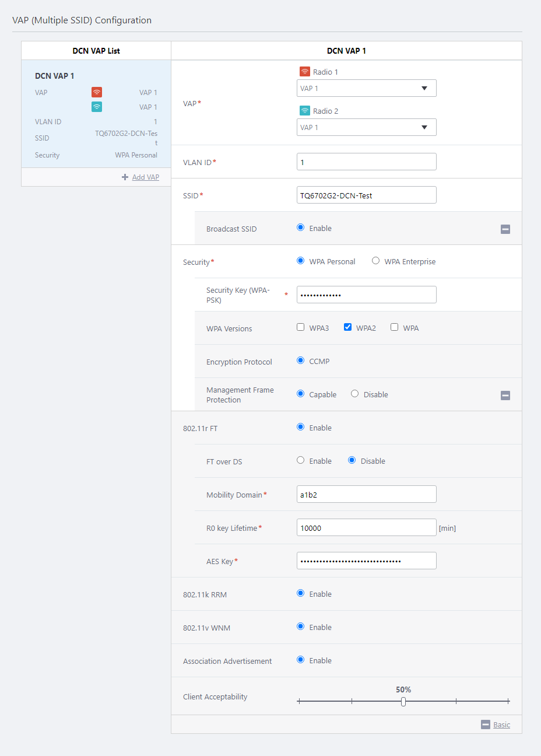
Task: Collapse Management Frame Protection minus icon
Action: pyautogui.click(x=505, y=395)
